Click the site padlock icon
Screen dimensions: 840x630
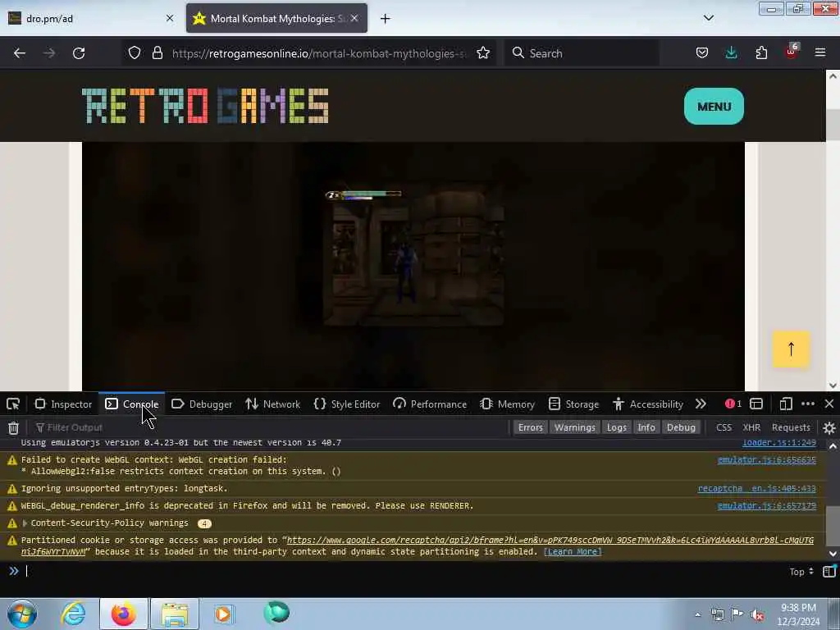(x=157, y=52)
